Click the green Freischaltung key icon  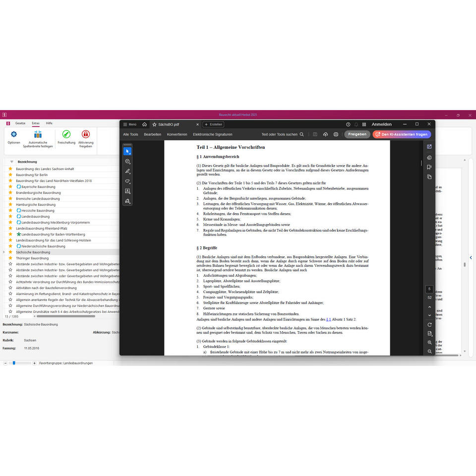(66, 134)
